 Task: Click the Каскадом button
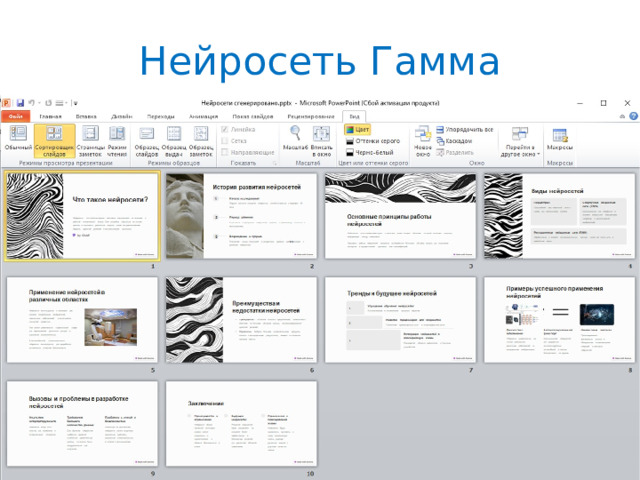click(x=454, y=141)
